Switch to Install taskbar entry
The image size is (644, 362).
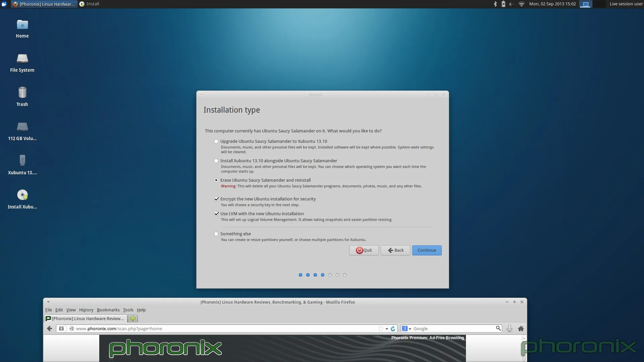(x=89, y=4)
